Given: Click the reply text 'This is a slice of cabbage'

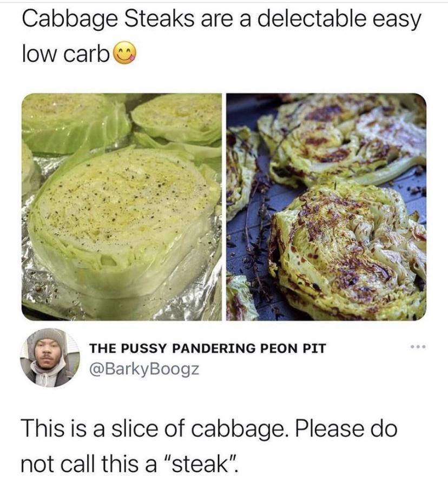Looking at the screenshot, I should click(x=153, y=428).
